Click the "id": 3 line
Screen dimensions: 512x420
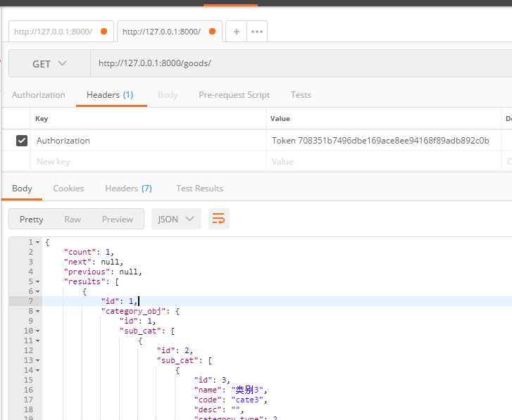coord(212,380)
